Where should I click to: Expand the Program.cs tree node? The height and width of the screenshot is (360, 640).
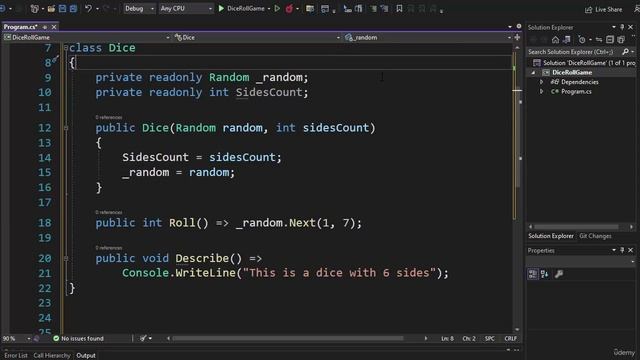[x=542, y=91]
